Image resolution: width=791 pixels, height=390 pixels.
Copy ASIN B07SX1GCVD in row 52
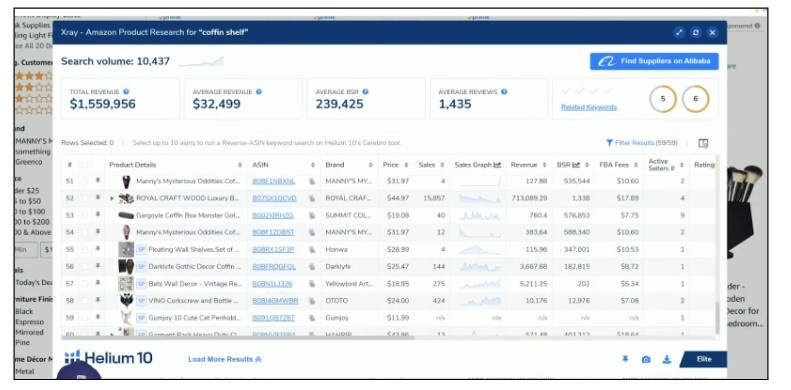(312, 198)
